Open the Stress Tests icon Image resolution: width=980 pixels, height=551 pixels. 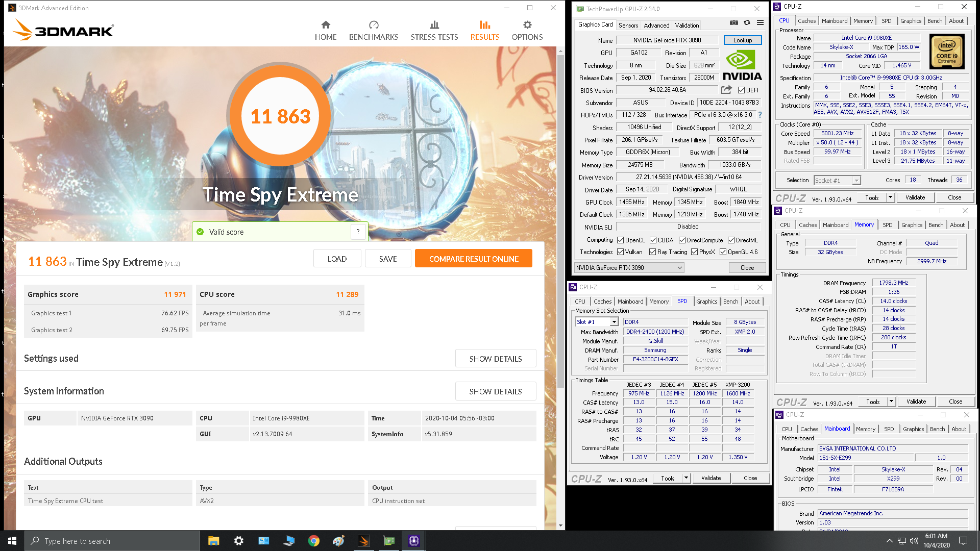click(x=434, y=25)
